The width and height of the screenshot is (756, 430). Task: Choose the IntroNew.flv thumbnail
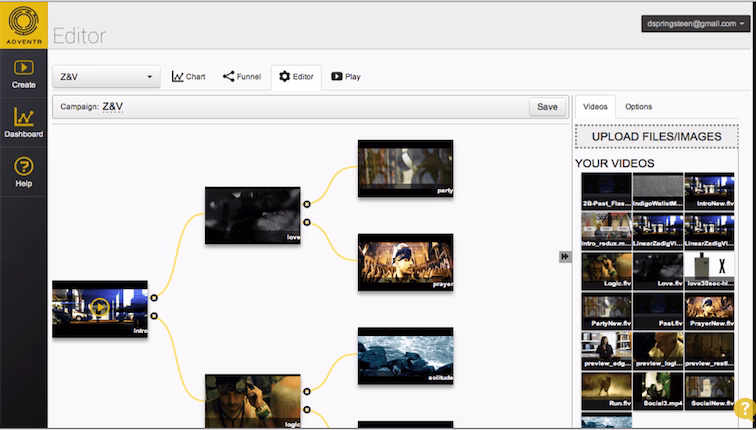coord(709,191)
